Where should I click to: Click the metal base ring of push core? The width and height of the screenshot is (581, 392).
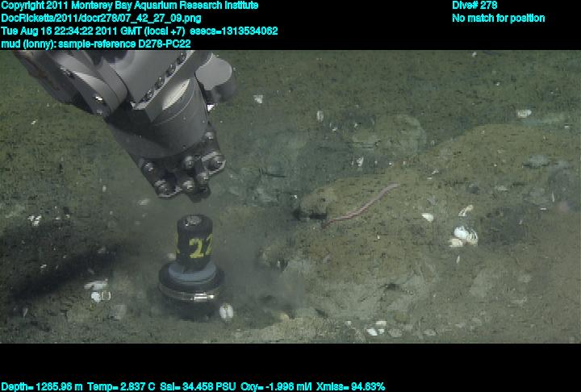(x=190, y=294)
